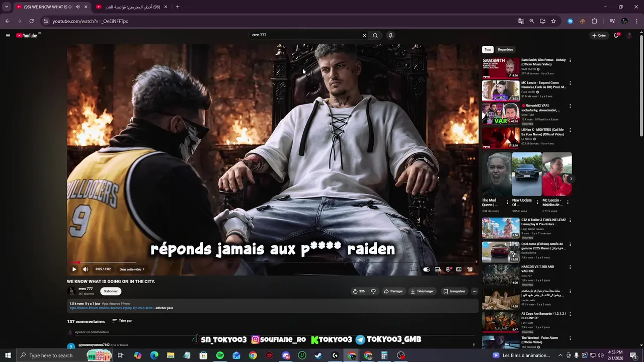Share the video via Partager

tap(393, 291)
